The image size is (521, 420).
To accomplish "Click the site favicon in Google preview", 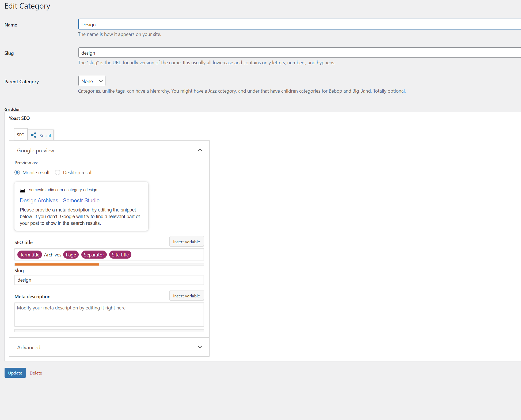I will point(22,191).
